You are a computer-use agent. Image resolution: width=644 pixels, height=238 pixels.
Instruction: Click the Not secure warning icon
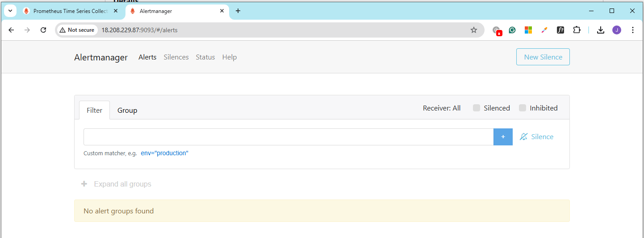(x=63, y=30)
